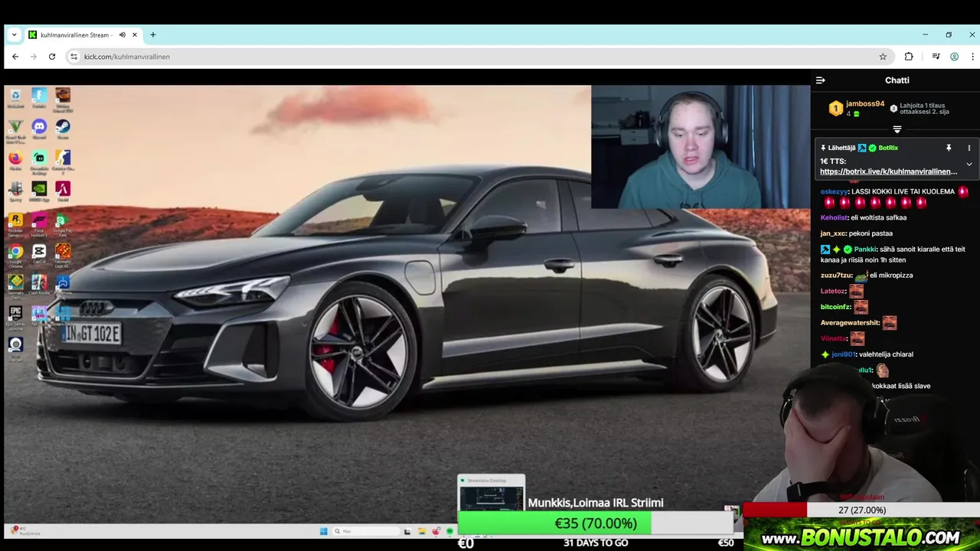Open the Firefox desktop icon

coord(15,161)
